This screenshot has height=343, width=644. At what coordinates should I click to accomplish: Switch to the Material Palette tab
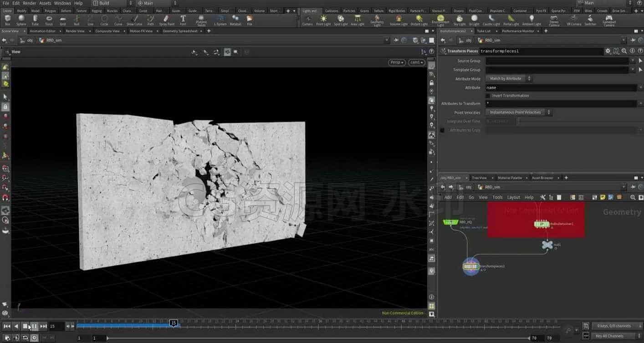click(x=510, y=178)
